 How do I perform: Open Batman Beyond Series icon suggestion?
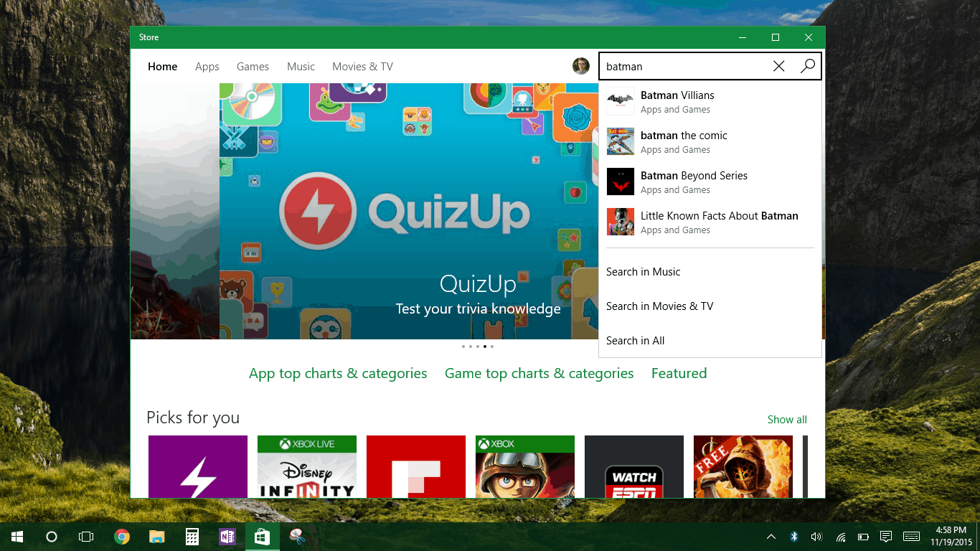tap(620, 182)
